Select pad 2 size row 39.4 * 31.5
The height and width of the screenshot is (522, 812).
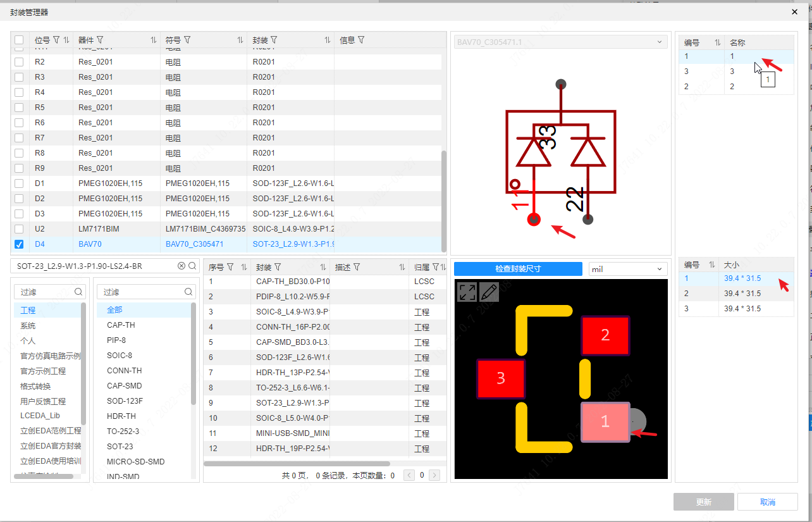(x=736, y=294)
